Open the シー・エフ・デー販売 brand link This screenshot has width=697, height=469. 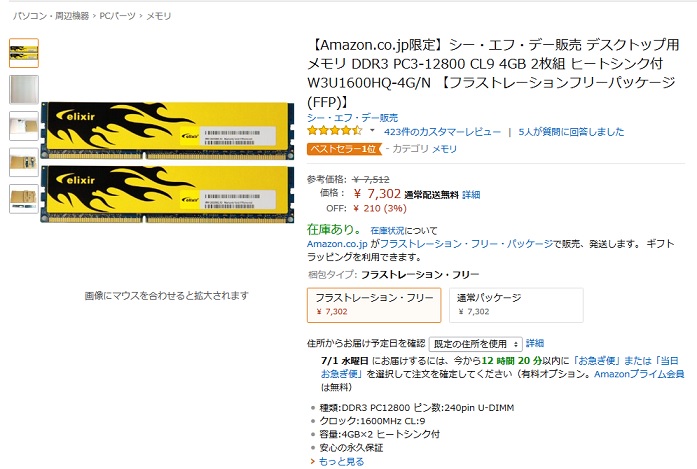[x=353, y=118]
